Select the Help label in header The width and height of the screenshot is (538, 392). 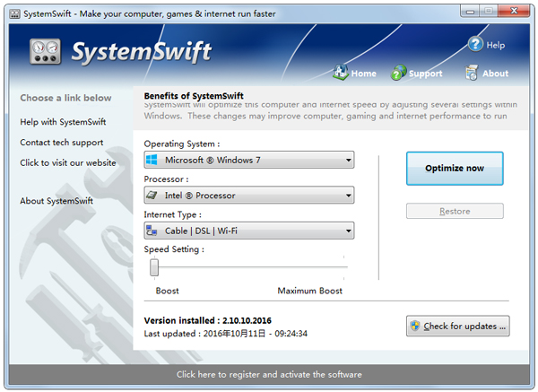click(496, 45)
